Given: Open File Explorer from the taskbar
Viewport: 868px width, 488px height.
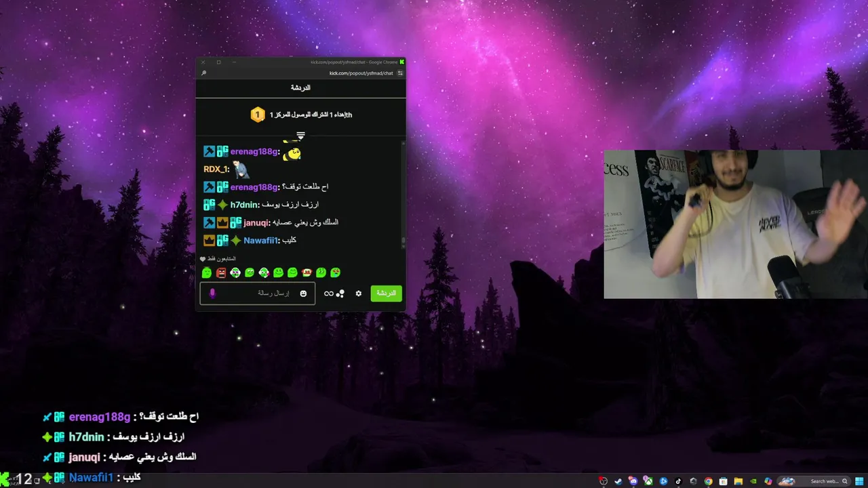Looking at the screenshot, I should pyautogui.click(x=738, y=481).
